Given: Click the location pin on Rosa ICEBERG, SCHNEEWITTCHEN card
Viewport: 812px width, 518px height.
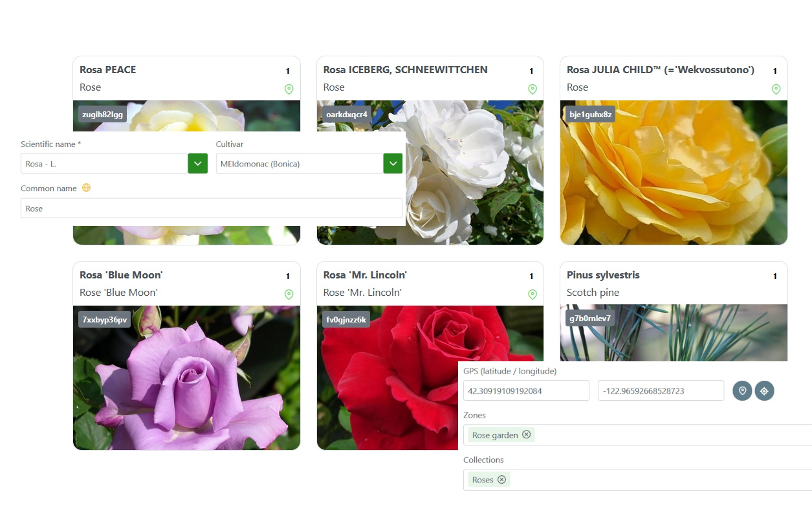Looking at the screenshot, I should click(532, 89).
